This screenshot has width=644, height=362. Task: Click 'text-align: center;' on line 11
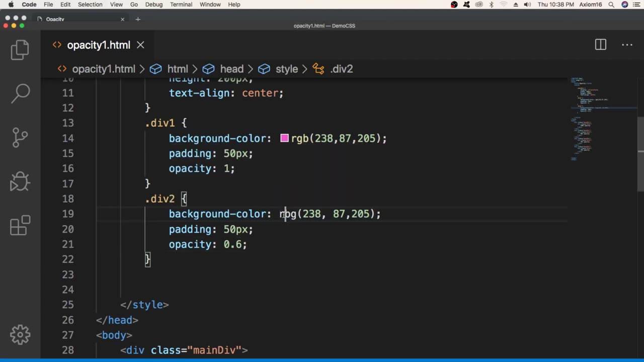click(226, 93)
